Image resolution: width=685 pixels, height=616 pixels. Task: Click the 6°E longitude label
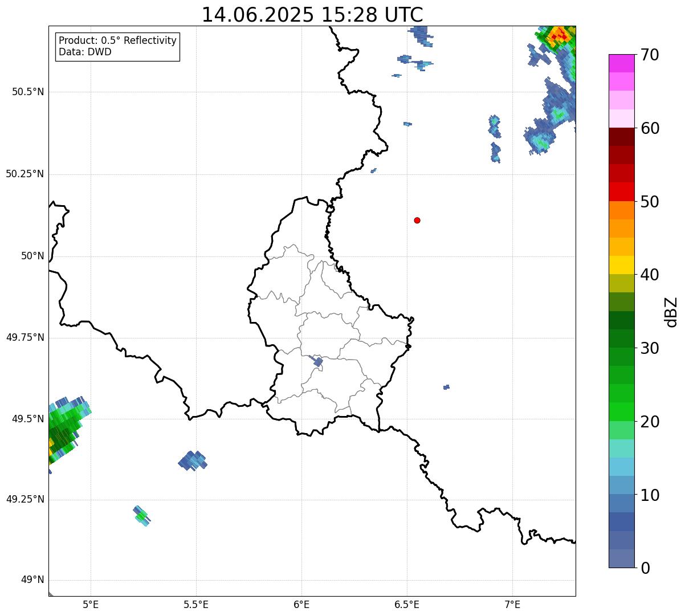(301, 604)
